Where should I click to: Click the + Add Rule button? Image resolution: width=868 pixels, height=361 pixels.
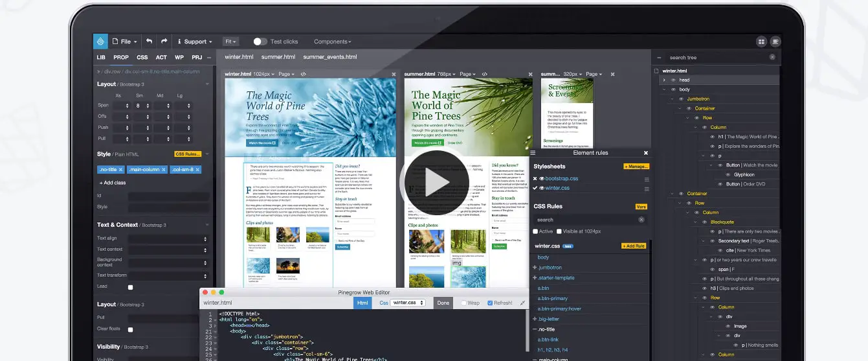[x=634, y=246]
